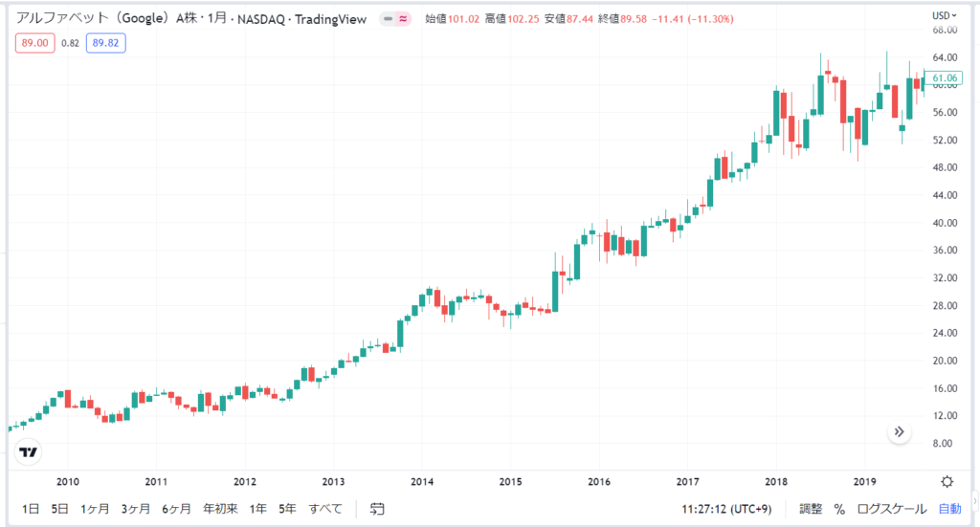980x527 pixels.
Task: Open the USD currency dropdown
Action: pos(944,15)
